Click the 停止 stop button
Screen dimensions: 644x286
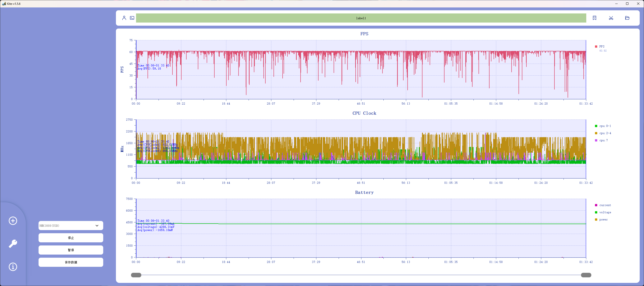[71, 238]
